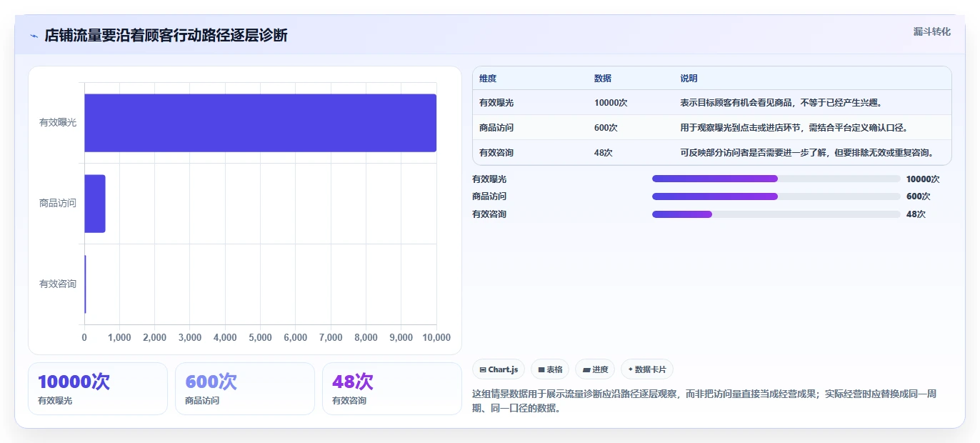The image size is (980, 443).
Task: Click the 600次 cell in the table
Action: [x=606, y=128]
